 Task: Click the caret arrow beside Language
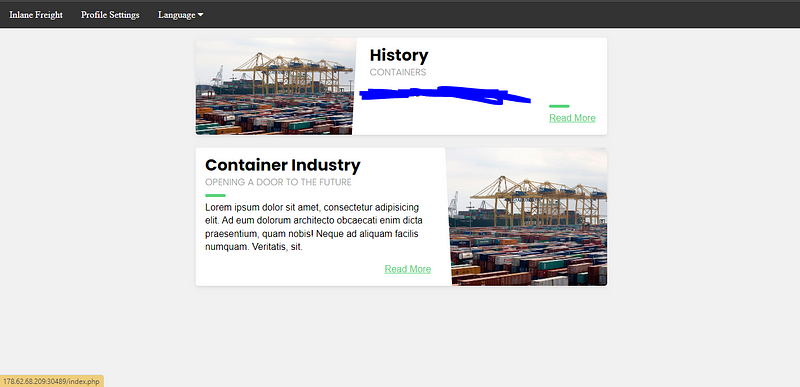[201, 15]
